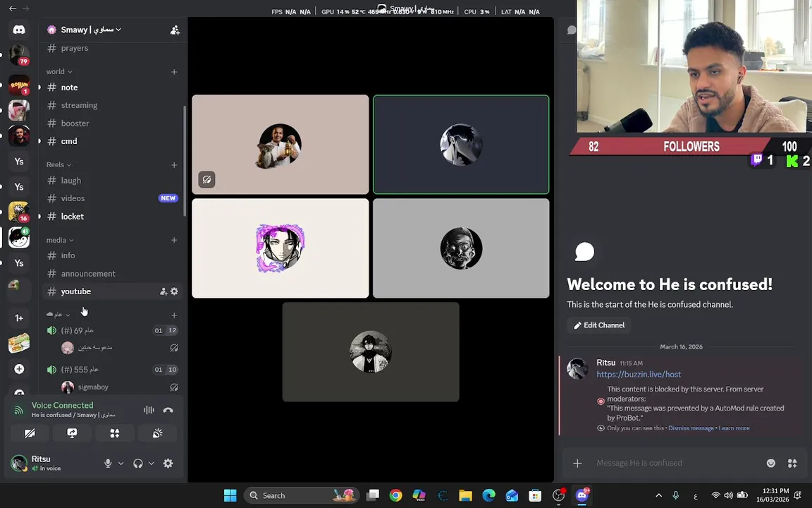This screenshot has height=508, width=812.
Task: Add a channel to the media category
Action: tap(174, 240)
